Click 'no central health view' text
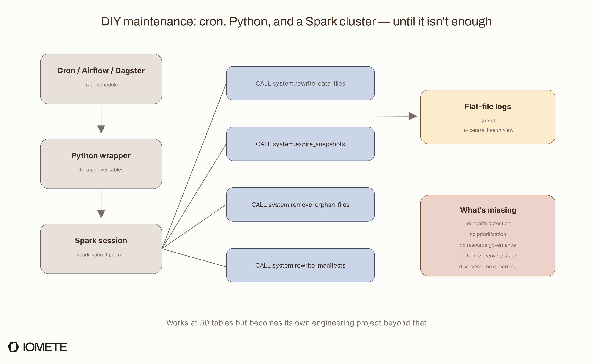Screen dimensions: 593x364 click(x=488, y=130)
